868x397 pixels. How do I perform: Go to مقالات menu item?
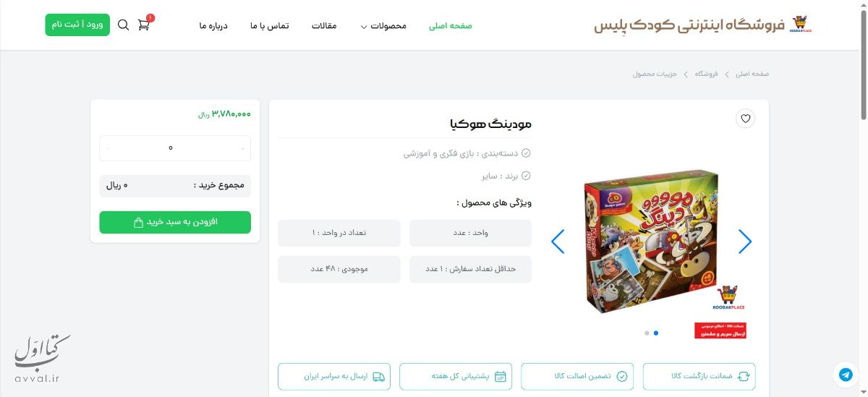tap(324, 26)
